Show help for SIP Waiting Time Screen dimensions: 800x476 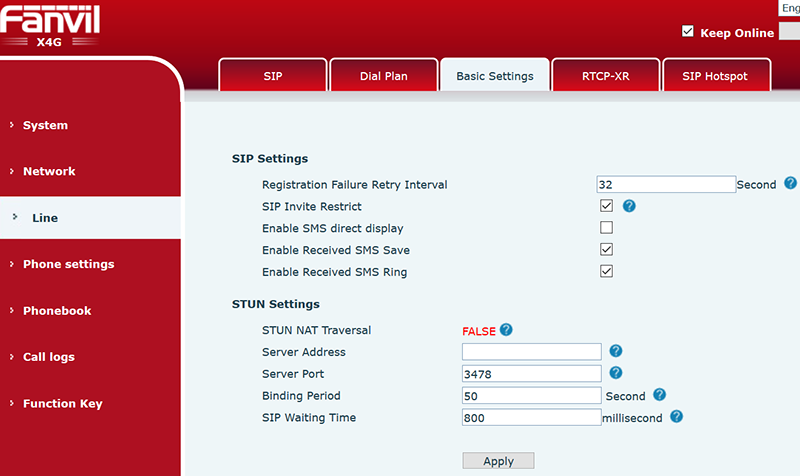(677, 416)
